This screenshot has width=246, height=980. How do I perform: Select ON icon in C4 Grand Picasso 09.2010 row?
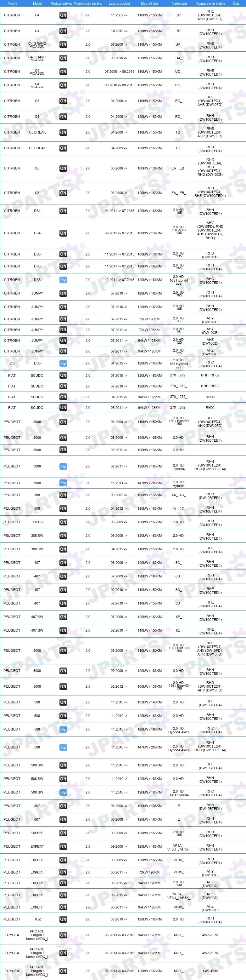pyautogui.click(x=63, y=58)
